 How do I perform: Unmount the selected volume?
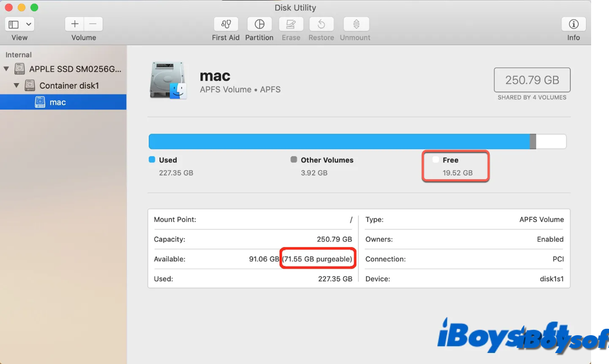356,24
